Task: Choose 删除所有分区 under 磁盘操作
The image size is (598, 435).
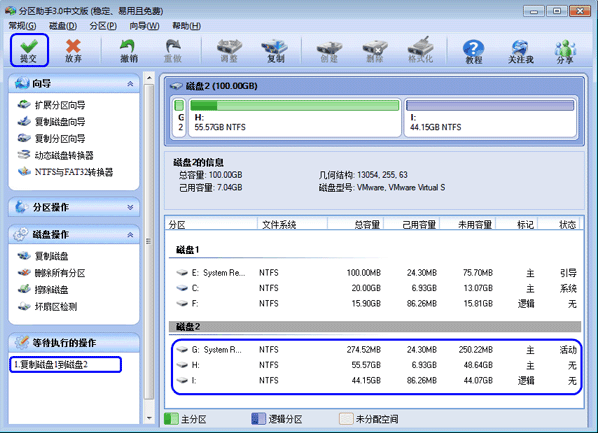Action: (51, 273)
